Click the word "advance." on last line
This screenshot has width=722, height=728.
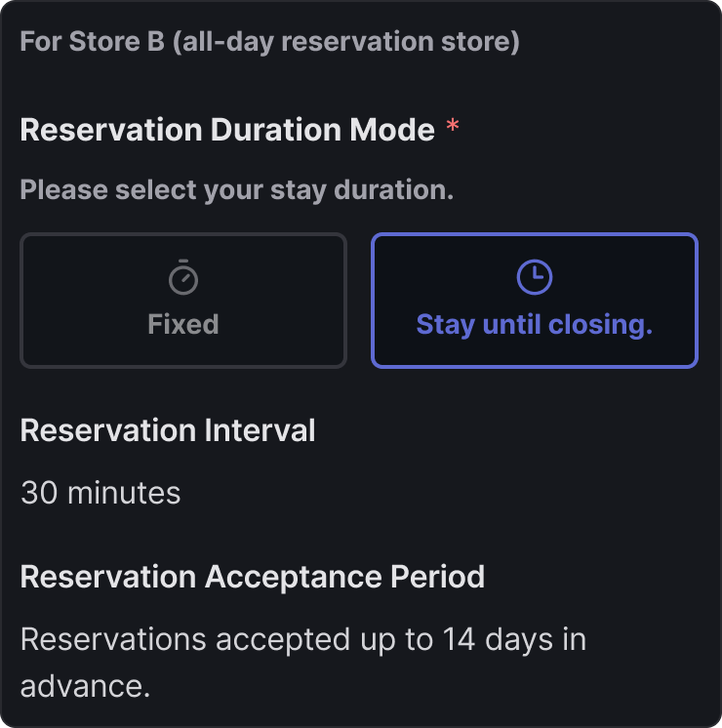(x=86, y=685)
